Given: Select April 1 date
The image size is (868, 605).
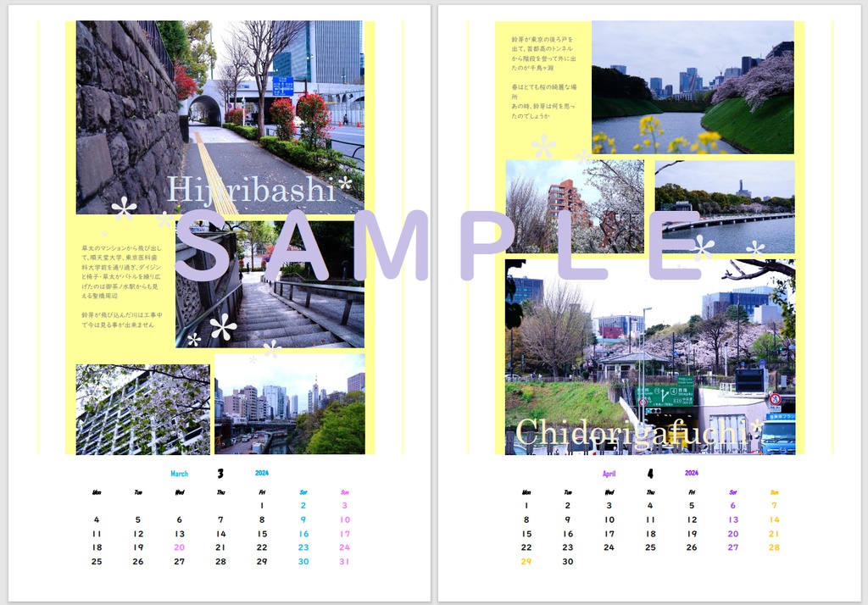Looking at the screenshot, I should (x=526, y=505).
